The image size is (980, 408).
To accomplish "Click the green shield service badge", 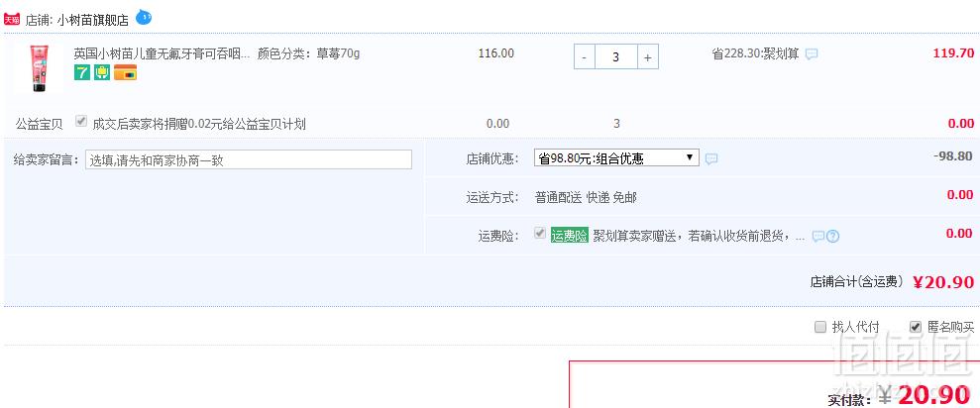I will [x=102, y=73].
